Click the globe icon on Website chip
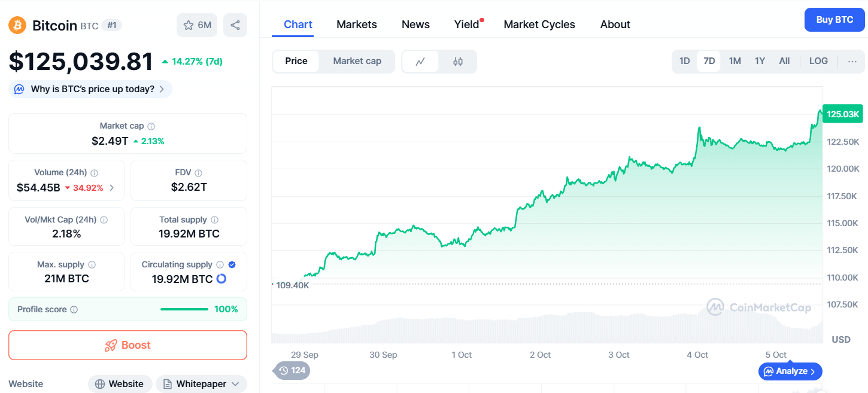The width and height of the screenshot is (868, 393). (100, 384)
